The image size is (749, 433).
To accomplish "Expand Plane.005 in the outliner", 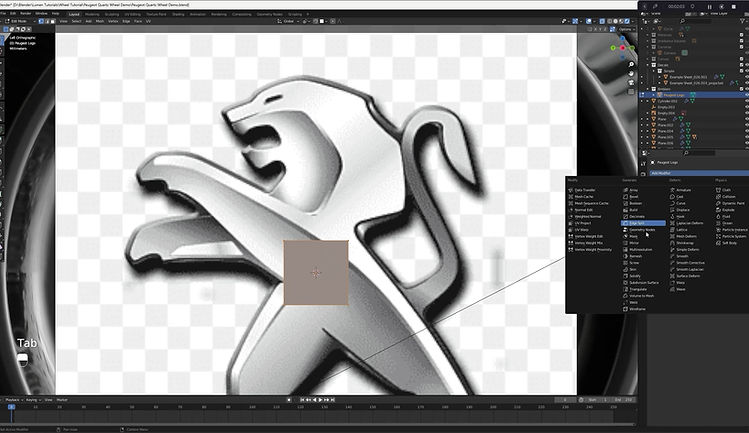I will coord(648,137).
